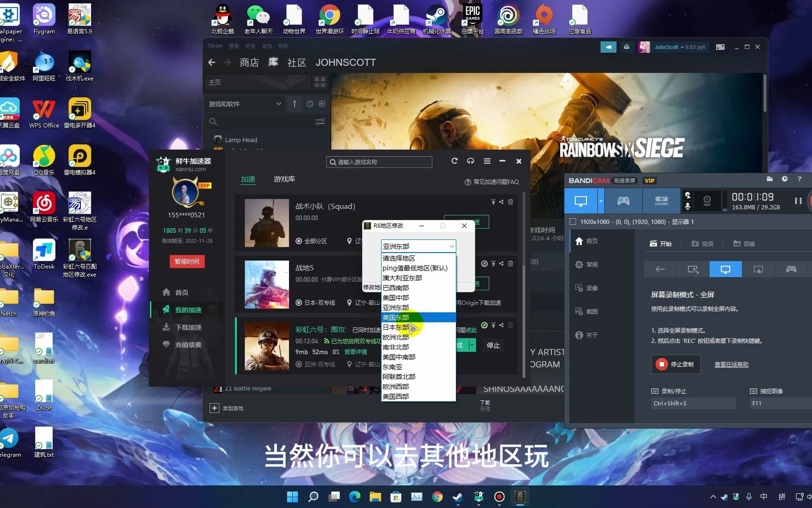Open Bandicam 常规 settings tab
Screen dimensions: 812x508
coord(586,264)
